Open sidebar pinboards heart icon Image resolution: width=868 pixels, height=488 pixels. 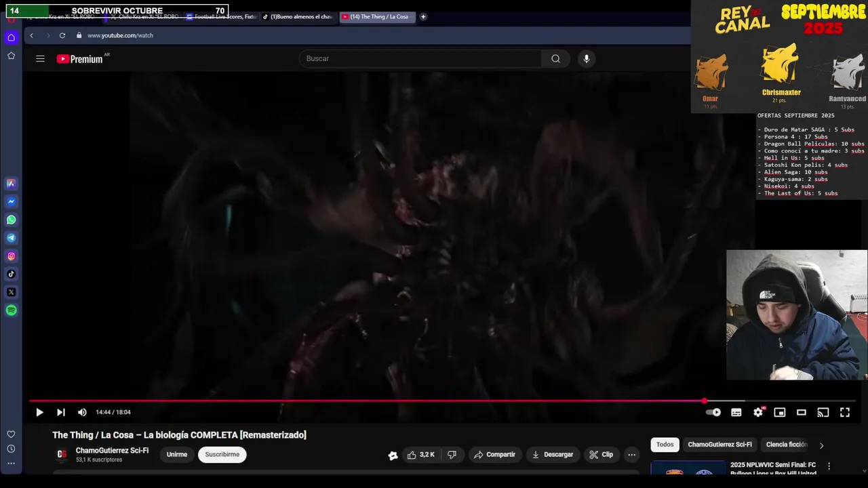tap(11, 434)
